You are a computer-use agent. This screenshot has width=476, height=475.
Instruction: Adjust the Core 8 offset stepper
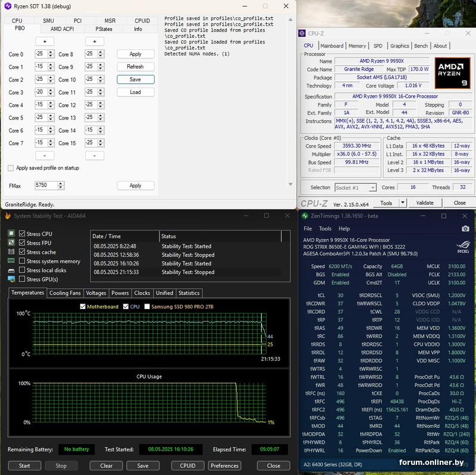coord(101,54)
